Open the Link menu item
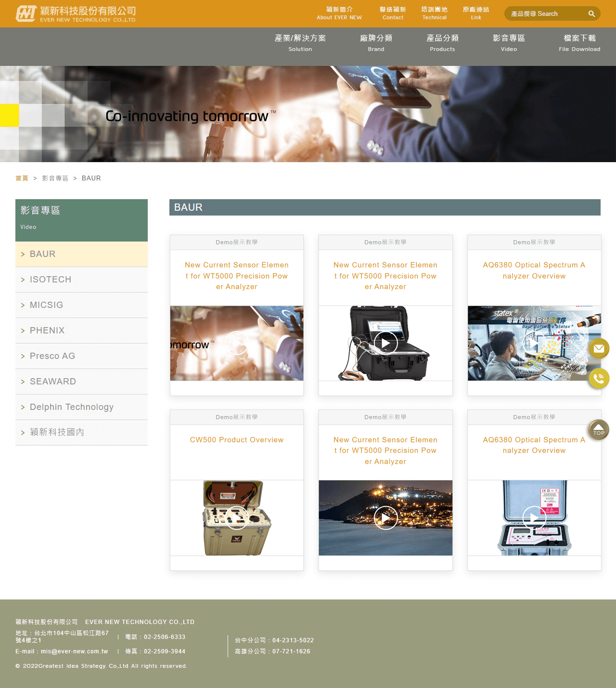The height and width of the screenshot is (688, 616). coord(476,13)
